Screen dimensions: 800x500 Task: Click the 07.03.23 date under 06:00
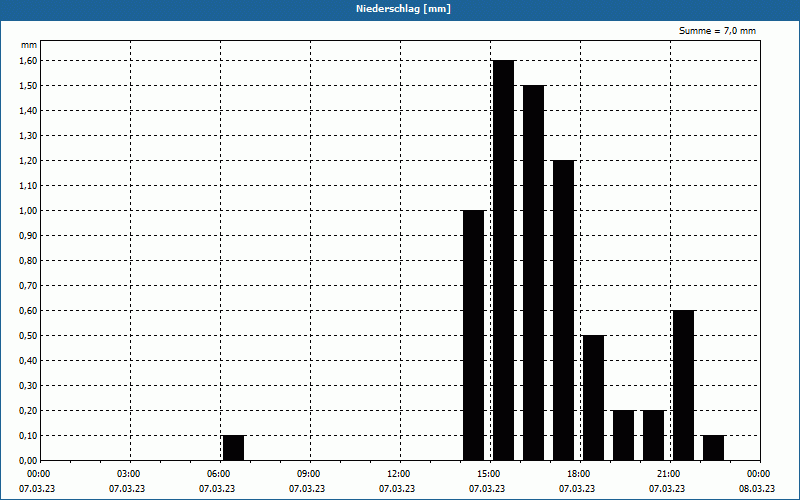(x=217, y=489)
